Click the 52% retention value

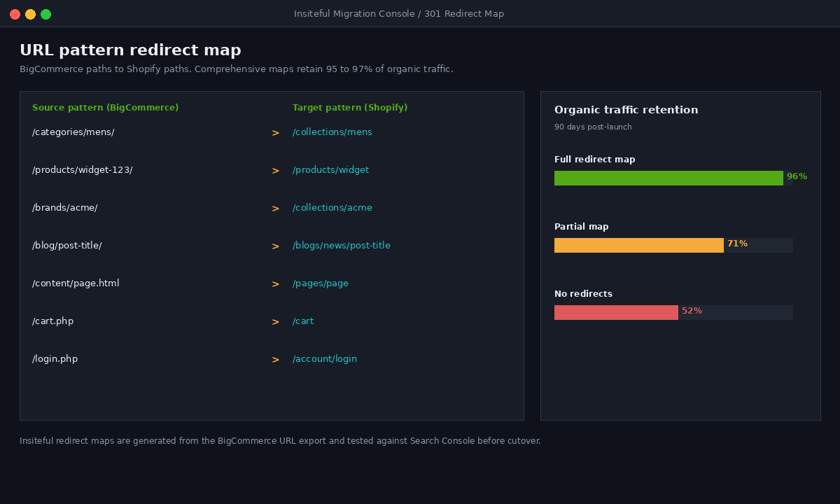coord(692,311)
